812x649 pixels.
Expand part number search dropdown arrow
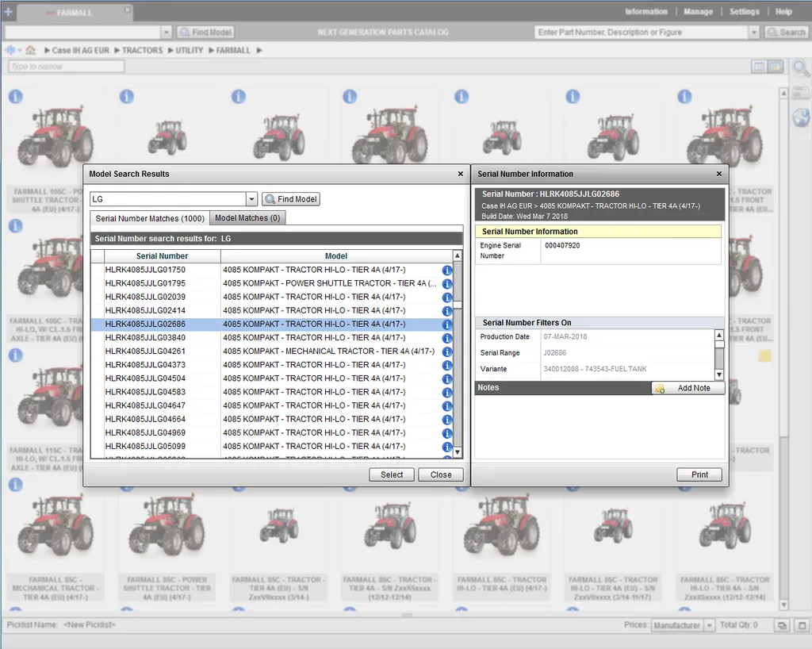click(754, 32)
